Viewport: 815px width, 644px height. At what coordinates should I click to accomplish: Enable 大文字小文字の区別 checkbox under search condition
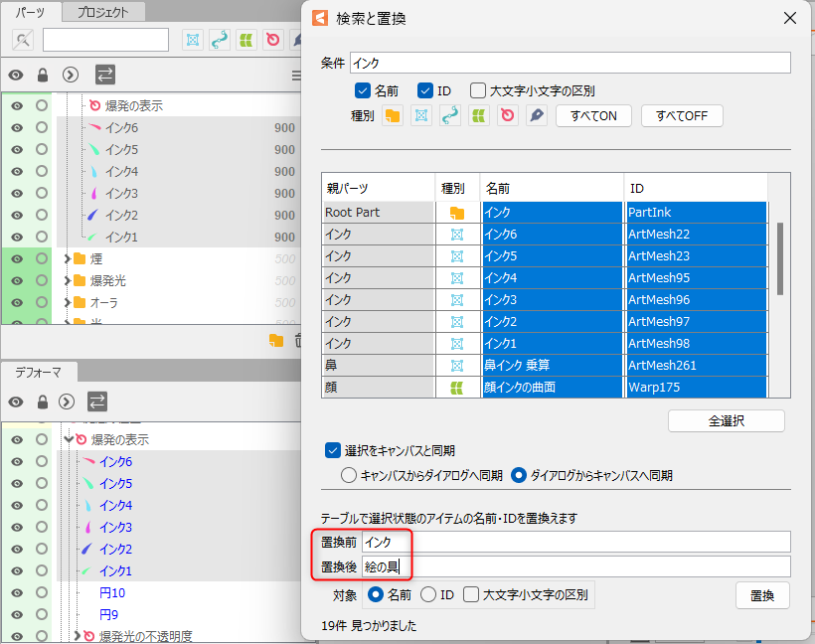[x=478, y=90]
